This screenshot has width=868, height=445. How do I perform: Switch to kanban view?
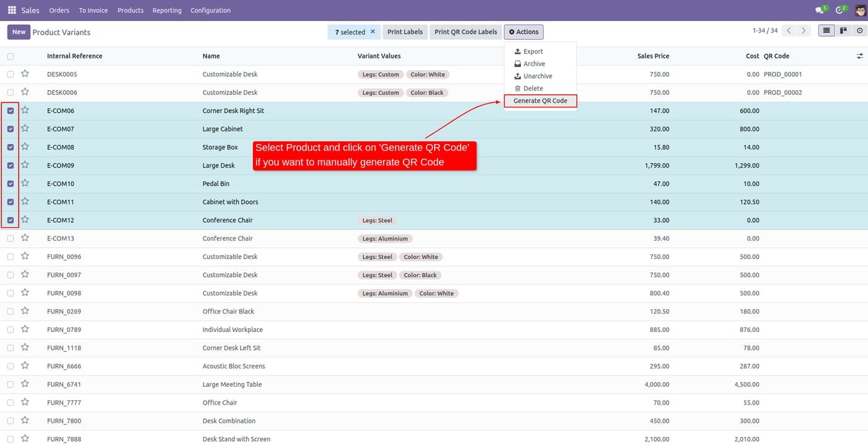843,30
